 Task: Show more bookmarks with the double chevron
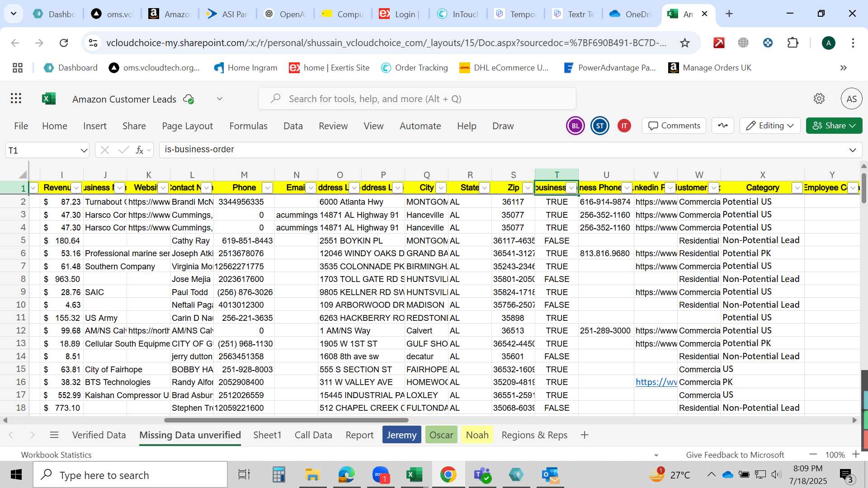[844, 68]
